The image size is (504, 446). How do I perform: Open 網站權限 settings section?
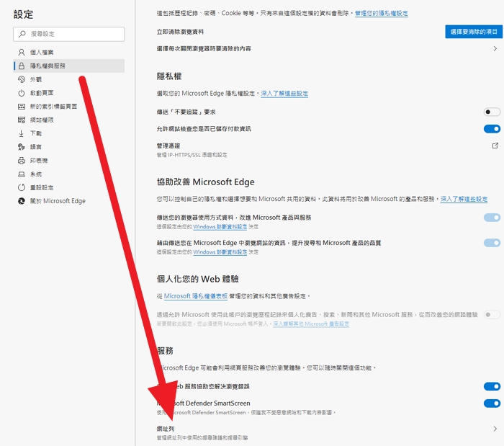(x=69, y=120)
